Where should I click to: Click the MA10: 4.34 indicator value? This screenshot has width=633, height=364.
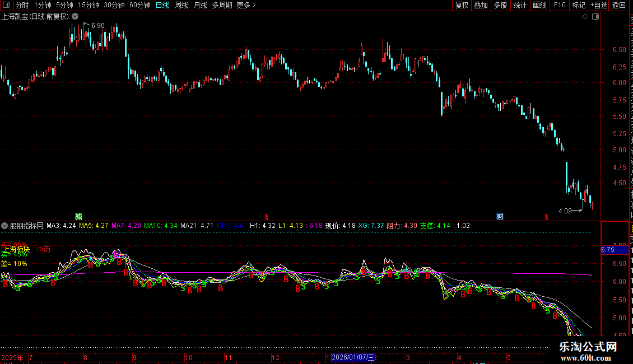click(161, 226)
